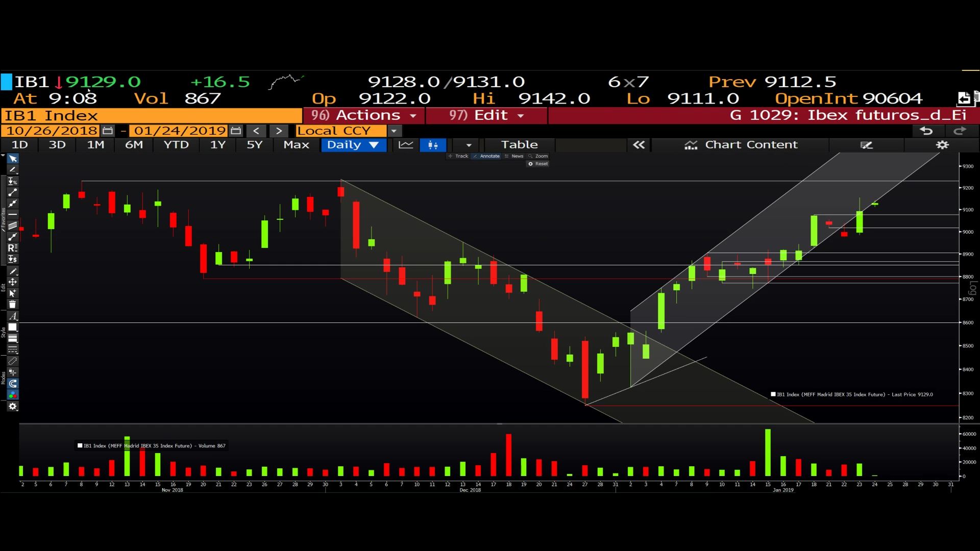Screen dimensions: 980x551
Task: Select the 5Y range tab
Action: (x=254, y=145)
